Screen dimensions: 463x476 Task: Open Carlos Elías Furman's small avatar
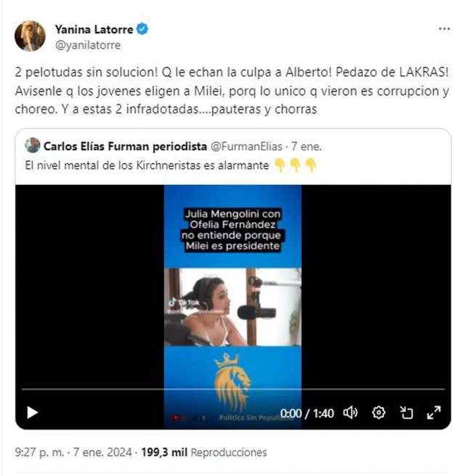[33, 145]
